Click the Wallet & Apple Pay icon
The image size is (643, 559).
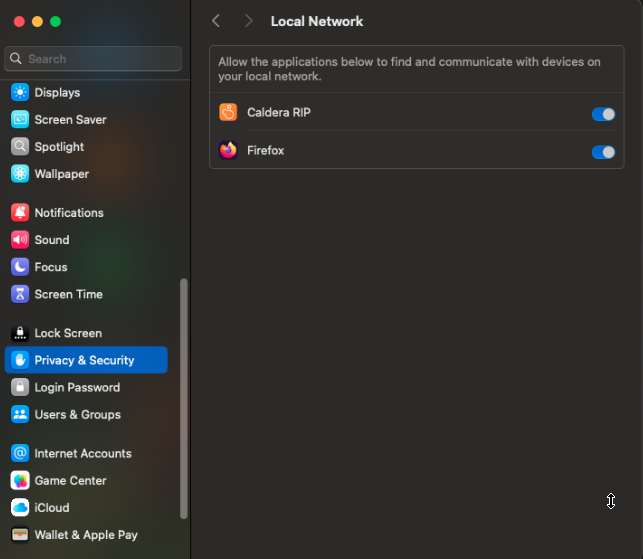(x=20, y=535)
